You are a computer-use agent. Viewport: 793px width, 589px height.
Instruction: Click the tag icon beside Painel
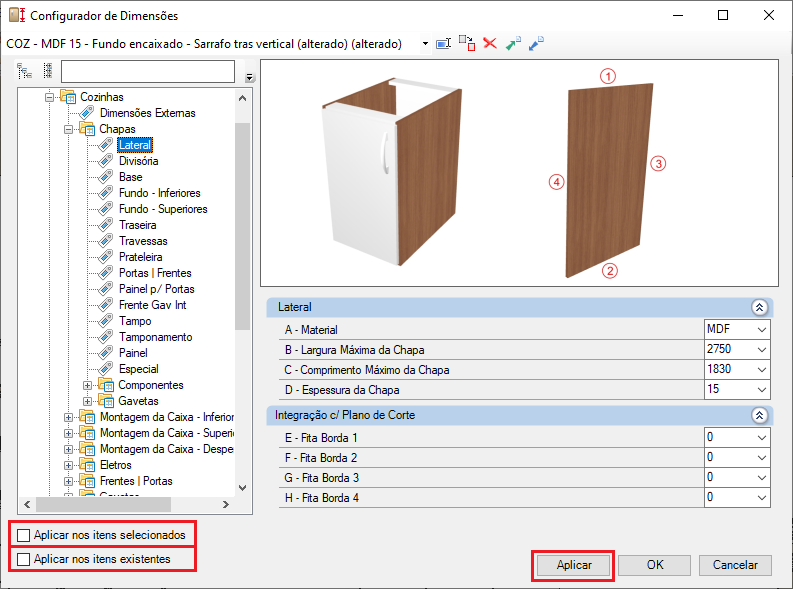coord(105,353)
